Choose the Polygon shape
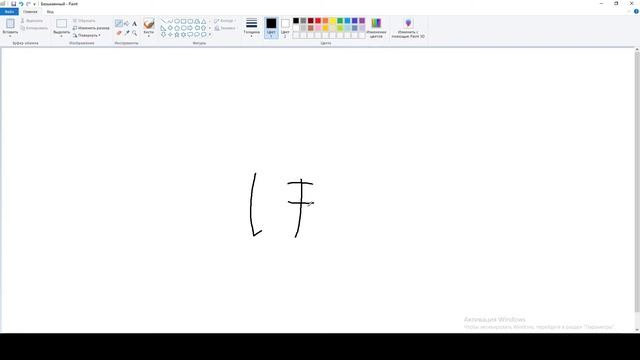 pyautogui.click(x=197, y=21)
